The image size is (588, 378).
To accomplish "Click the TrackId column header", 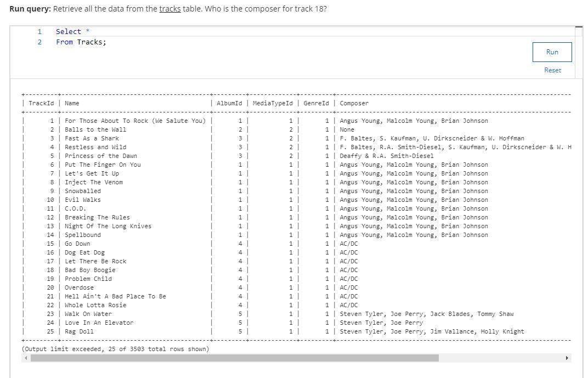I will tap(41, 103).
